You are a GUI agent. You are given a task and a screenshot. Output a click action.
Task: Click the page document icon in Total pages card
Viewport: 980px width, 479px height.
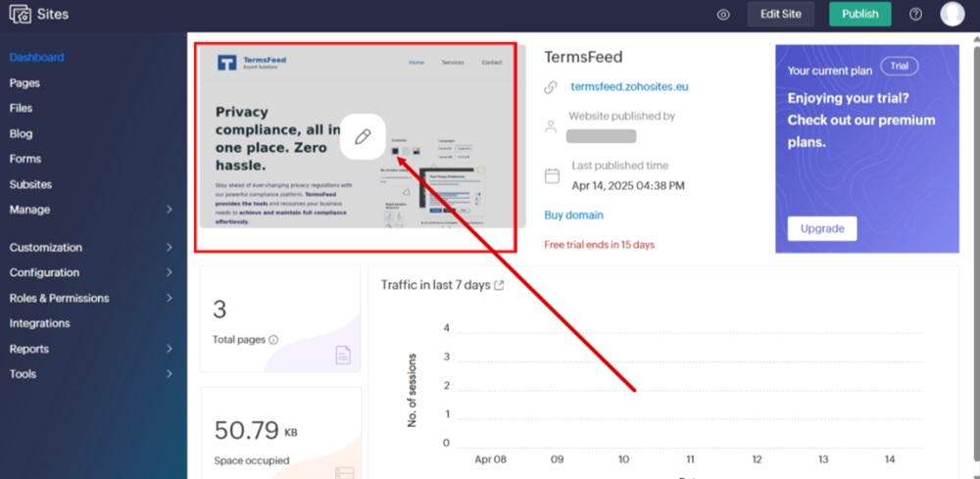pos(343,356)
